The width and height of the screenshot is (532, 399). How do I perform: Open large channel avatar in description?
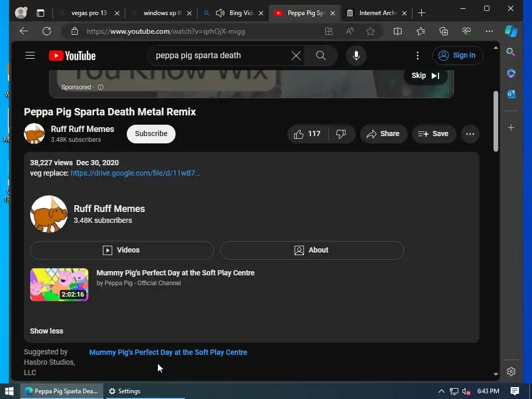(49, 214)
